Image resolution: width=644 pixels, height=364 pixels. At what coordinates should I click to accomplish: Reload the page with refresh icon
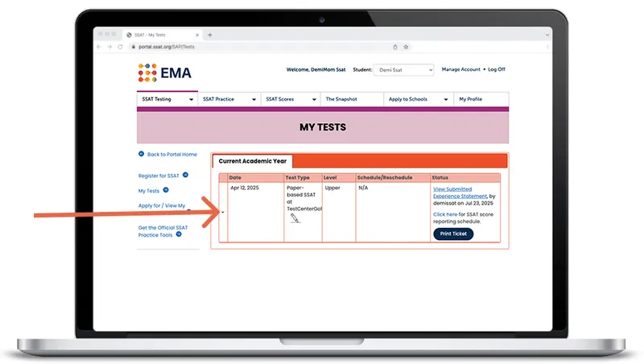click(120, 47)
